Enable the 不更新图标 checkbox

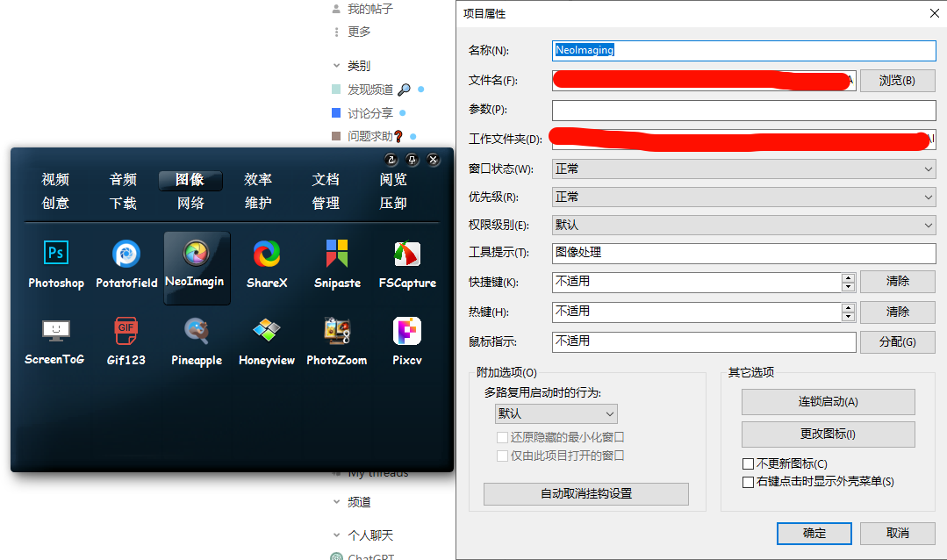point(749,463)
